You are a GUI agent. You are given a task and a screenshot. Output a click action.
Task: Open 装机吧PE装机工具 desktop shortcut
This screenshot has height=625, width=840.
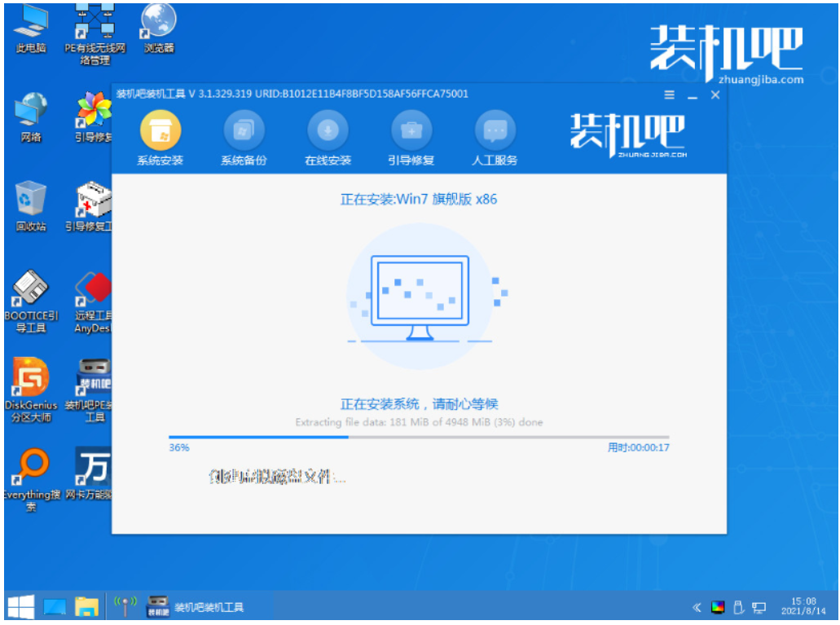(90, 390)
